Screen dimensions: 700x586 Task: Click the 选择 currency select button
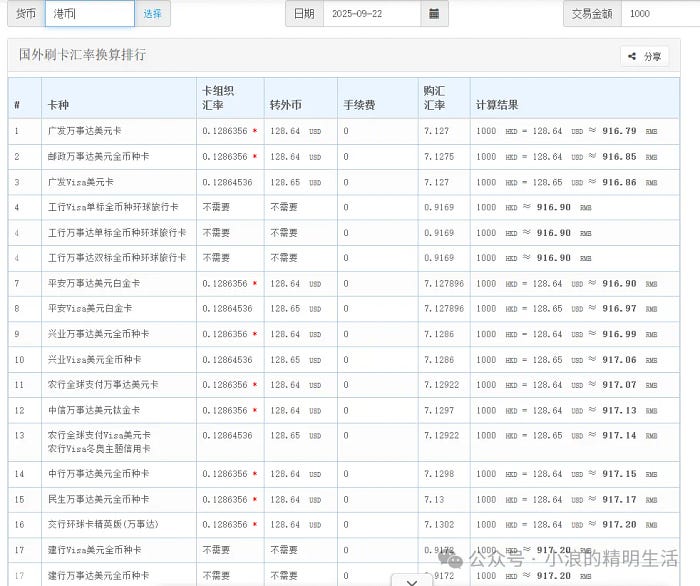152,14
